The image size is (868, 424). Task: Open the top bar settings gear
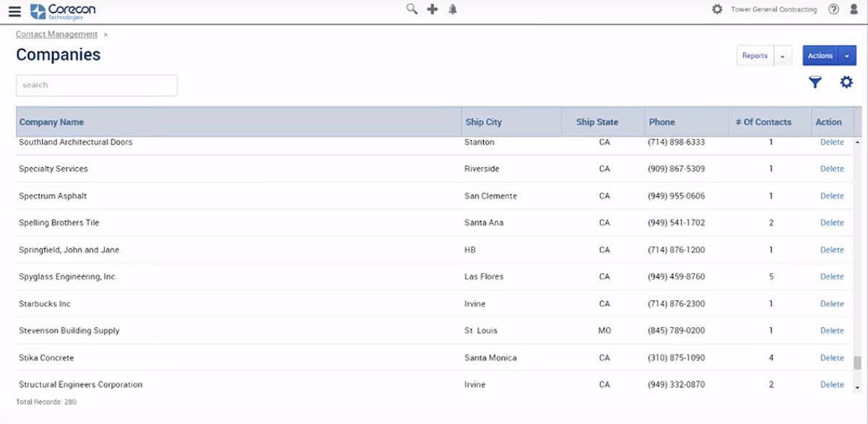click(717, 9)
